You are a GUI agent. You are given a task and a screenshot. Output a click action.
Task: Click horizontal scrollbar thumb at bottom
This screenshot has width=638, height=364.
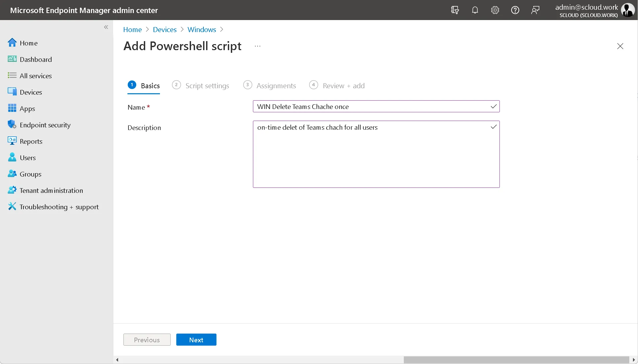[x=516, y=360]
